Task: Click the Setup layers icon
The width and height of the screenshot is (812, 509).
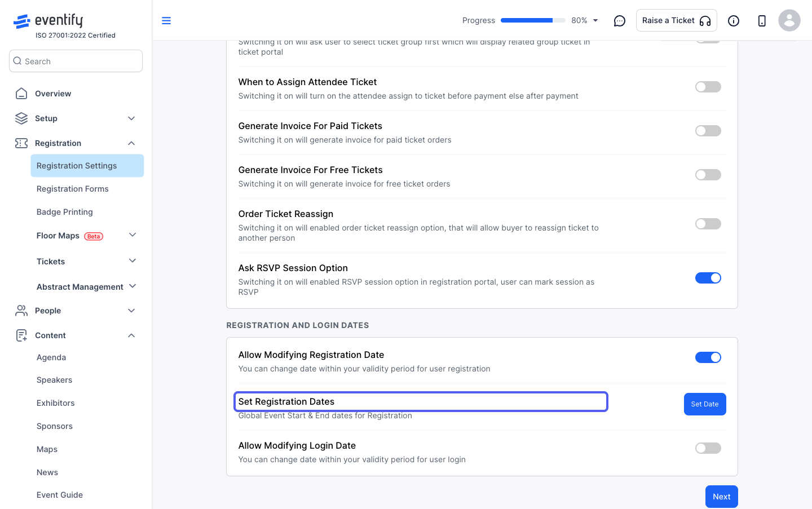Action: tap(21, 118)
